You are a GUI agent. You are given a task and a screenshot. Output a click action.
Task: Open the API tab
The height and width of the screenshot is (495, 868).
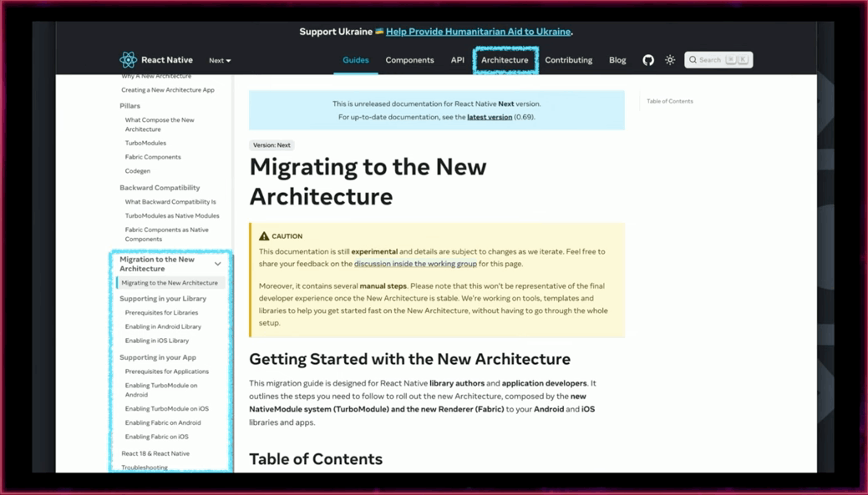coord(457,60)
